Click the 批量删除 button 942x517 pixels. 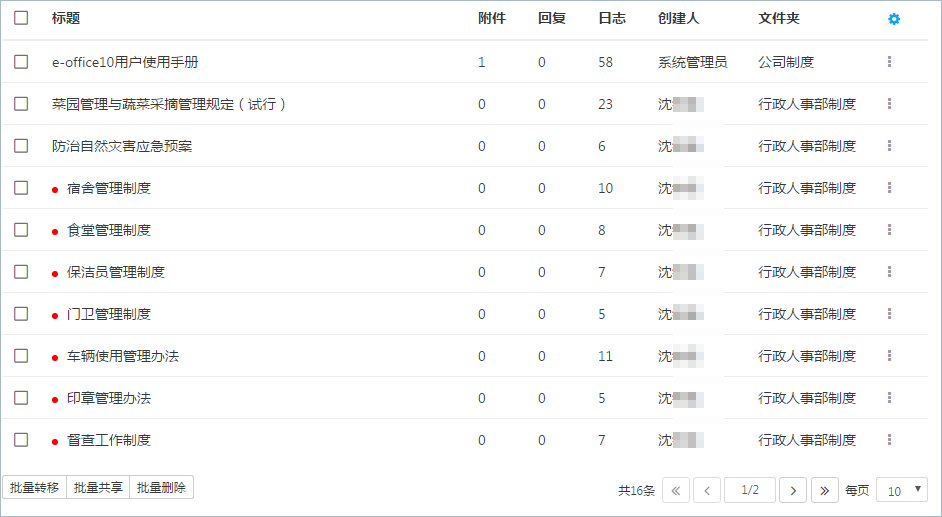[x=162, y=488]
